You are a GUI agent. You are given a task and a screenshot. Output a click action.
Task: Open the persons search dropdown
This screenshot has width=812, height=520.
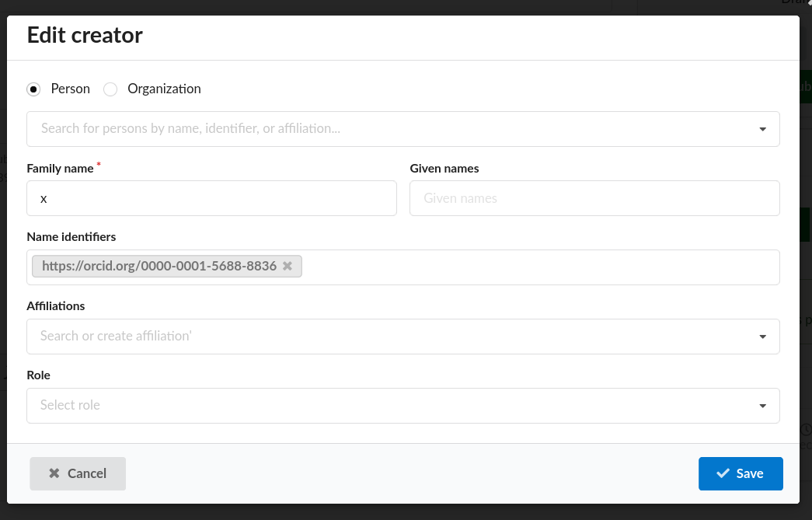[389, 128]
